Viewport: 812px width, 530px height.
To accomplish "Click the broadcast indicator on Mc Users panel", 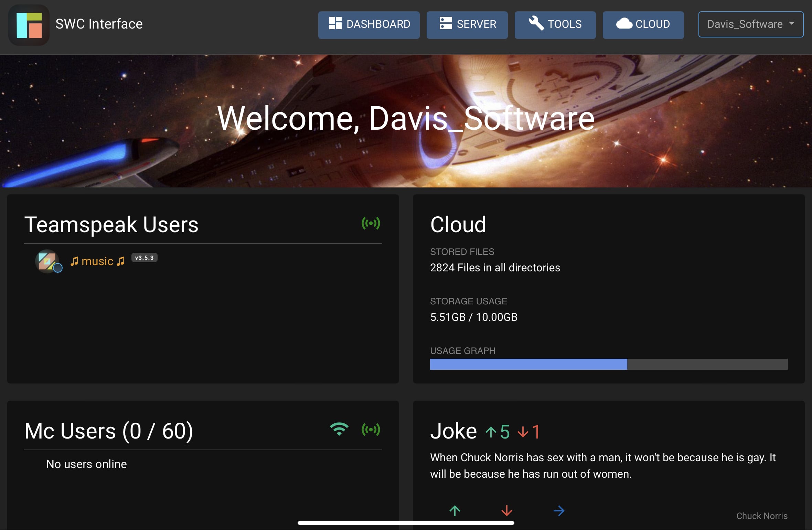I will point(371,430).
